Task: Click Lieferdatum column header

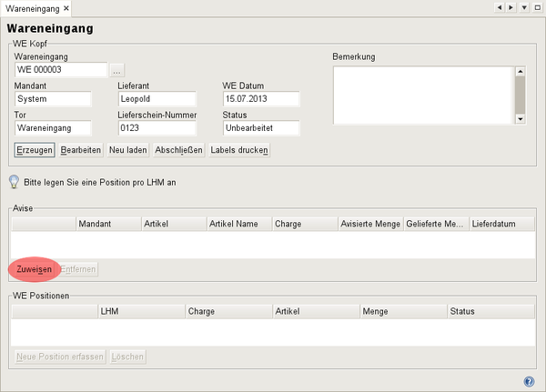Action: pyautogui.click(x=502, y=224)
